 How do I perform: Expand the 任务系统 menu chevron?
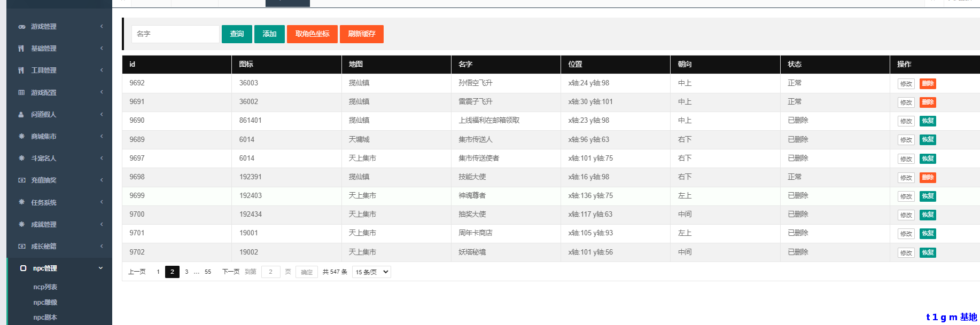[x=102, y=202]
